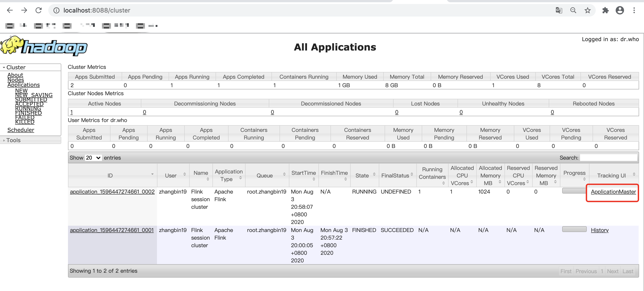
Task: Filter applications by RUNNING state
Action: pos(28,108)
